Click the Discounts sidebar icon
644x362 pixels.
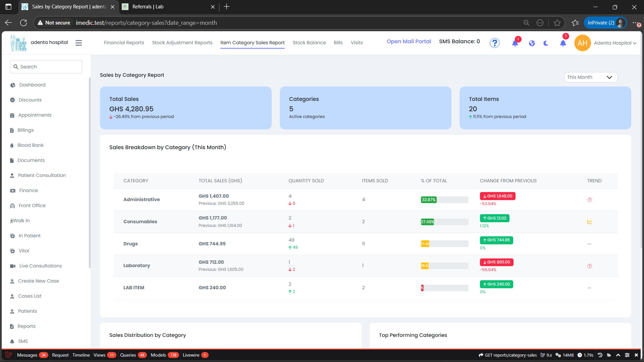pyautogui.click(x=12, y=100)
